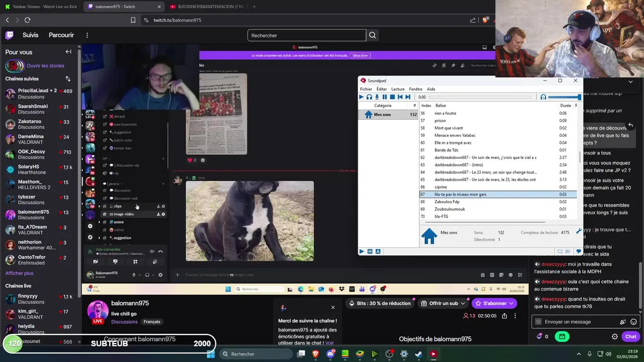Collapse the Pour vous sidebar
Viewport: 644px width, 362px height.
pos(68,52)
